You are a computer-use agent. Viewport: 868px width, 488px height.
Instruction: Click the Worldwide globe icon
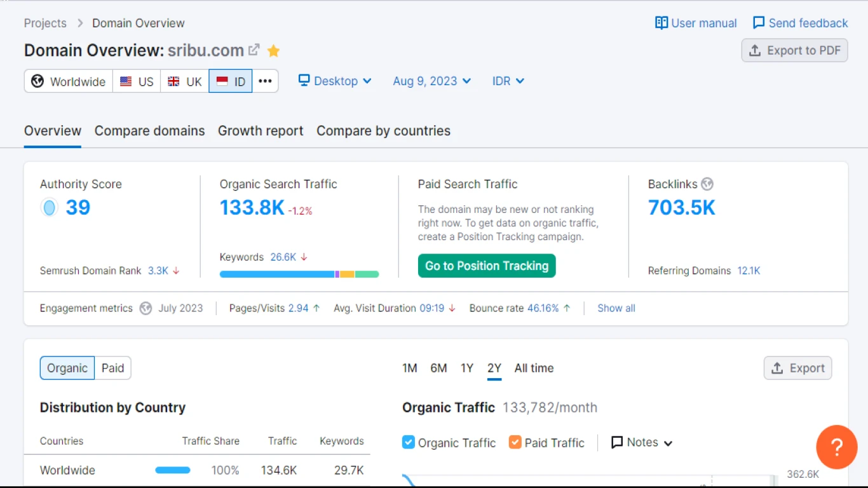coord(37,81)
